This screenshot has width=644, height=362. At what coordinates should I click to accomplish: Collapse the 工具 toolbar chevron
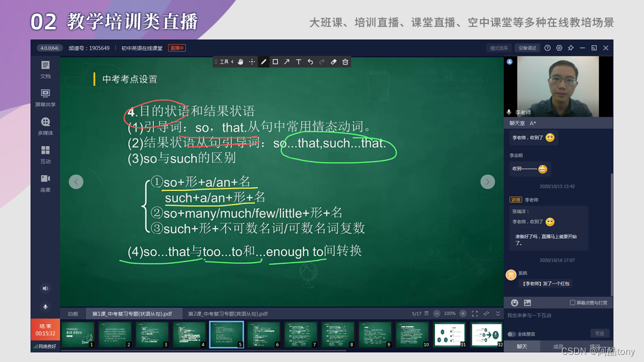(x=232, y=62)
